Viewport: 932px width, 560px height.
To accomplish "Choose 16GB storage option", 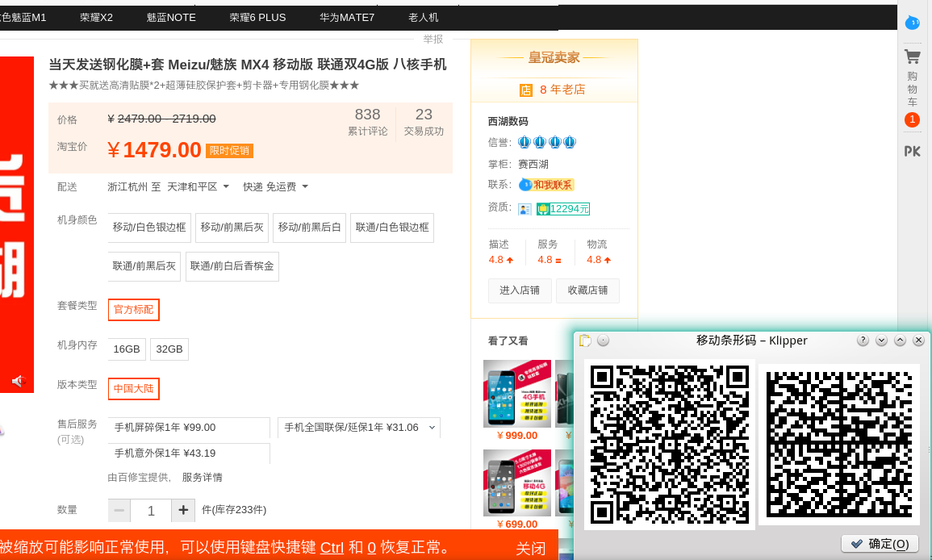I will click(x=127, y=349).
